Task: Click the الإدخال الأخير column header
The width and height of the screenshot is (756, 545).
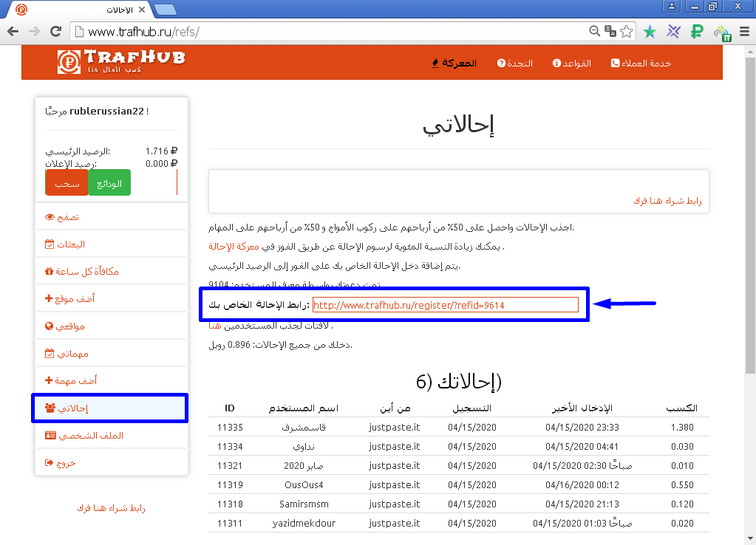Action: point(582,408)
